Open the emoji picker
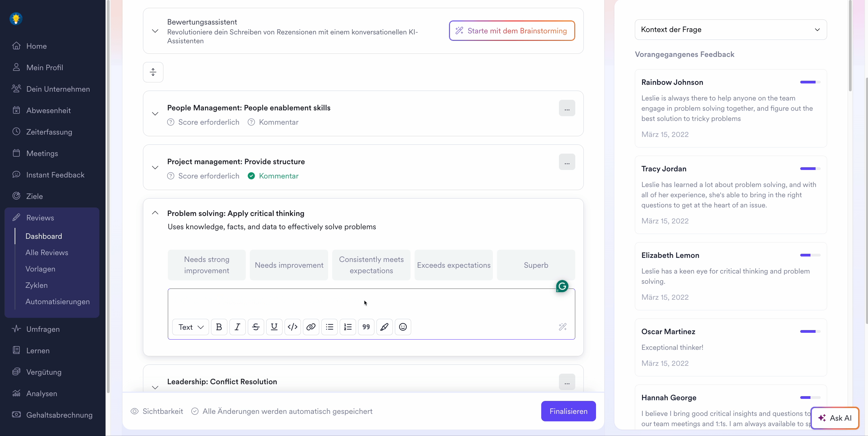Screen dimensions: 868x436 [x=403, y=327]
